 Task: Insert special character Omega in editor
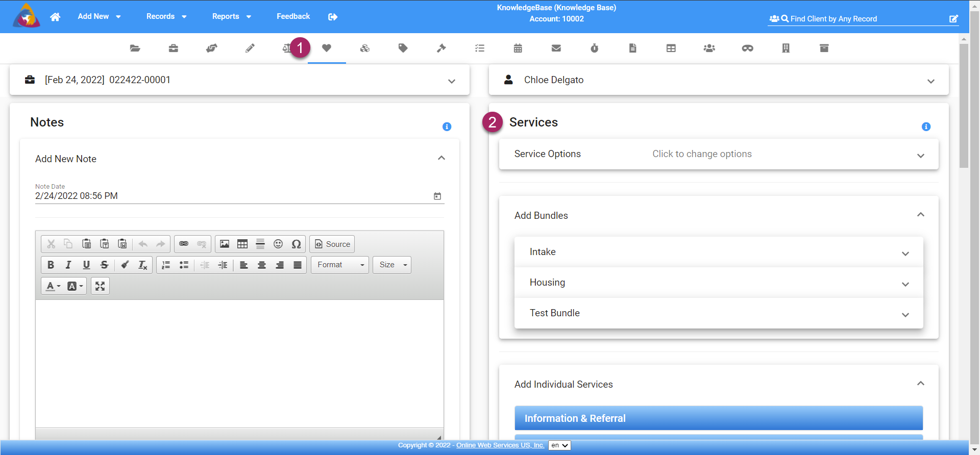point(296,244)
